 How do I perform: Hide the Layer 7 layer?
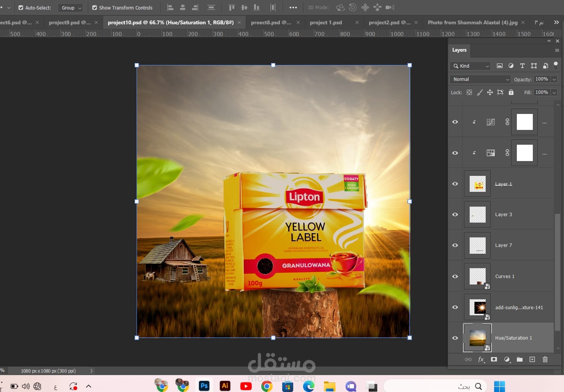tap(455, 245)
